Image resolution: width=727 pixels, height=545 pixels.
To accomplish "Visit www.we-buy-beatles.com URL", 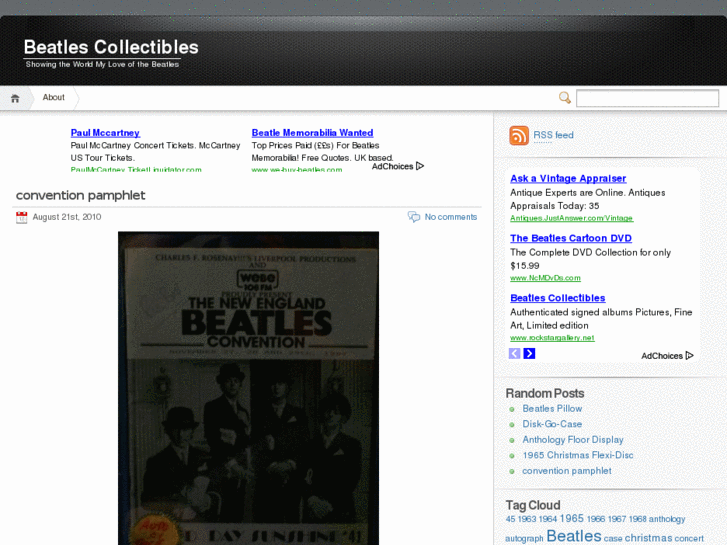I will point(297,169).
